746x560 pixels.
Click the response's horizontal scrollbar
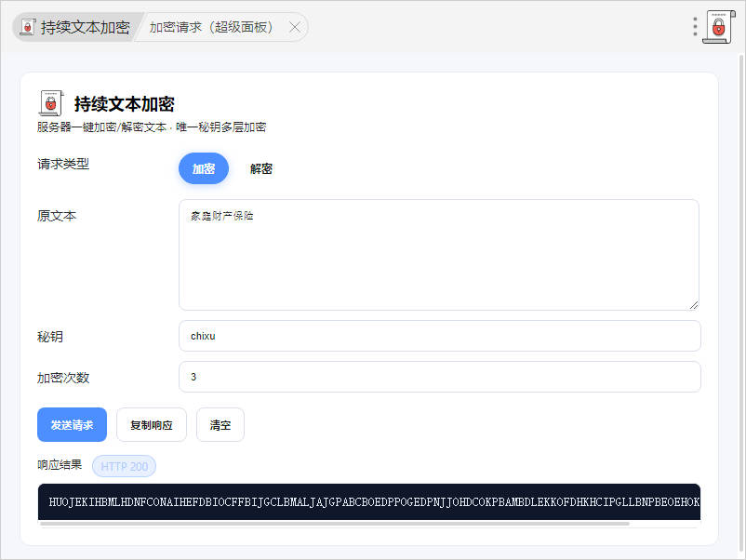[335, 524]
